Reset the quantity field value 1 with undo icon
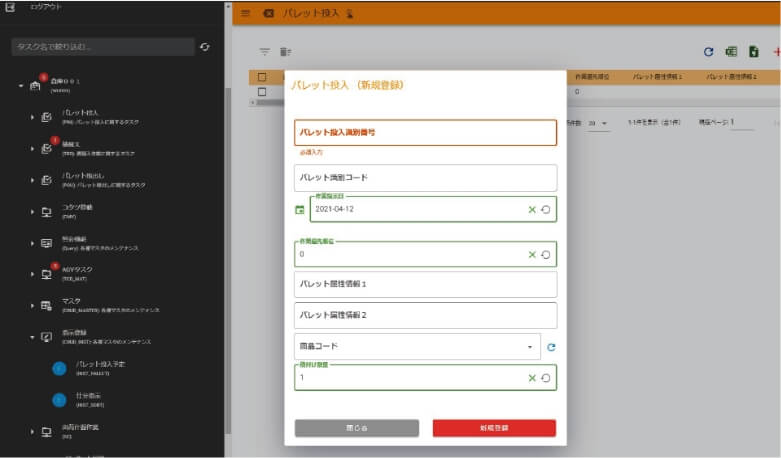The height and width of the screenshot is (458, 781). click(x=546, y=378)
